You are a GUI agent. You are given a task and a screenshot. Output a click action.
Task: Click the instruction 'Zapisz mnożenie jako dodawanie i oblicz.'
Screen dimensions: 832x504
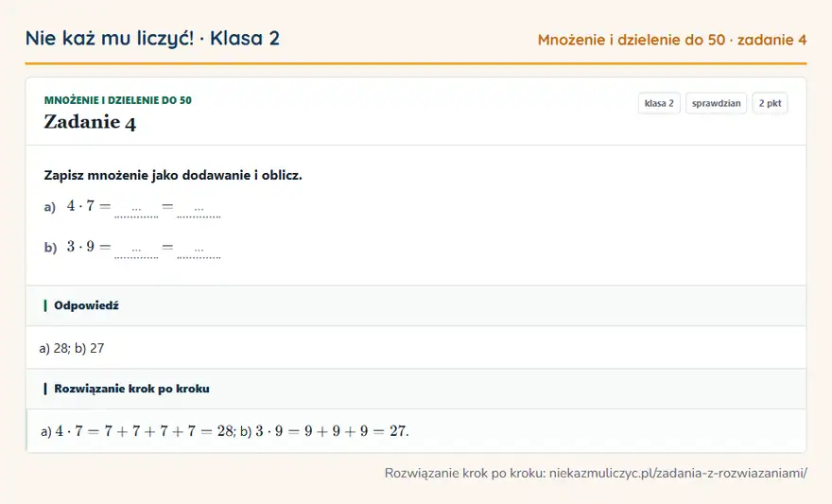[x=173, y=175]
